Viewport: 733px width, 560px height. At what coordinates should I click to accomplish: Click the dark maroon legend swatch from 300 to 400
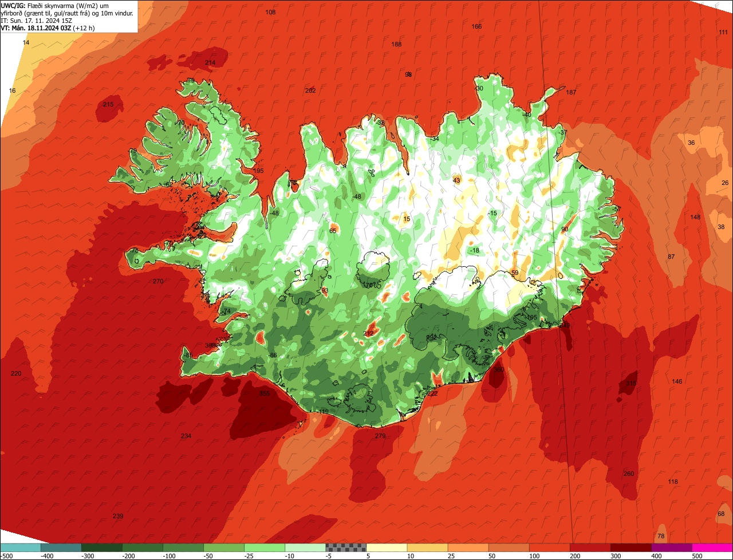(630, 547)
